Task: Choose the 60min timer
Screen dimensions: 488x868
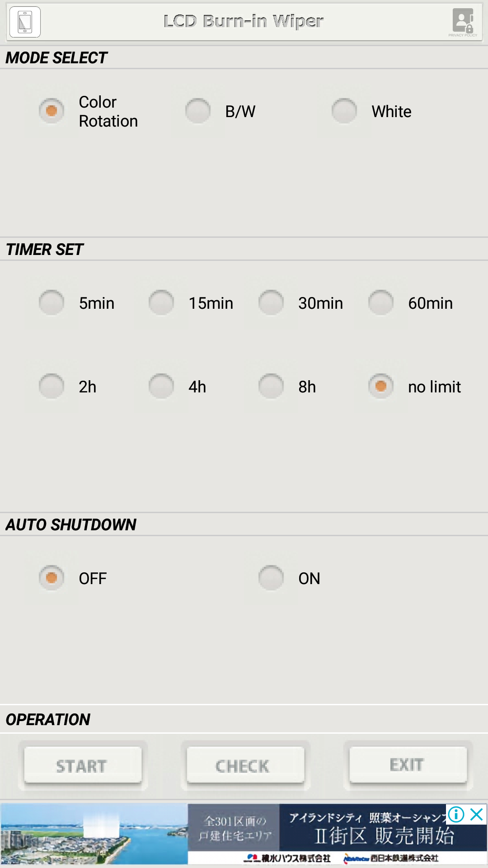Action: coord(381,302)
